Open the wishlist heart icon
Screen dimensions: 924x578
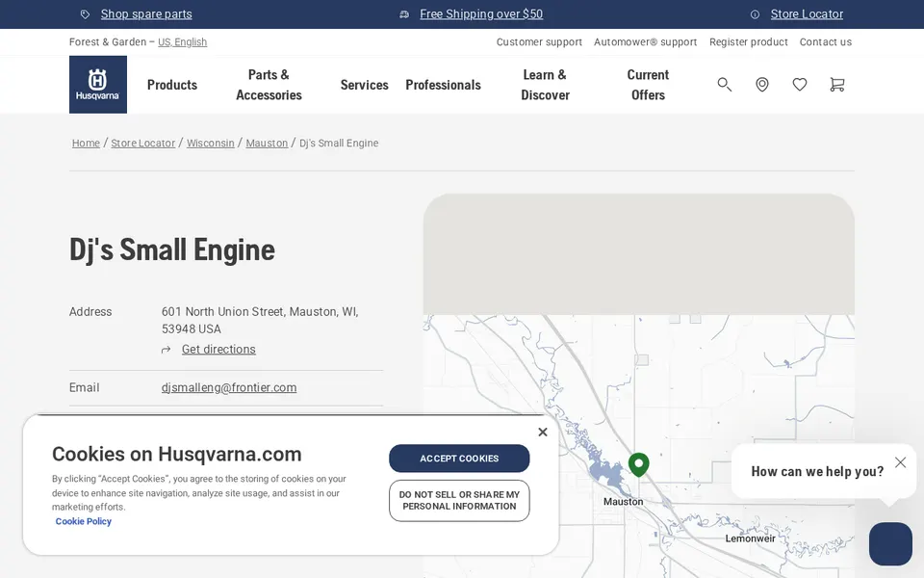pyautogui.click(x=800, y=85)
